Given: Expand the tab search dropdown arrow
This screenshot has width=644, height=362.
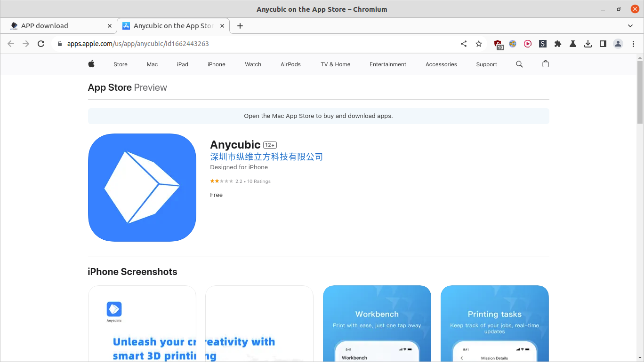Looking at the screenshot, I should pos(630,26).
